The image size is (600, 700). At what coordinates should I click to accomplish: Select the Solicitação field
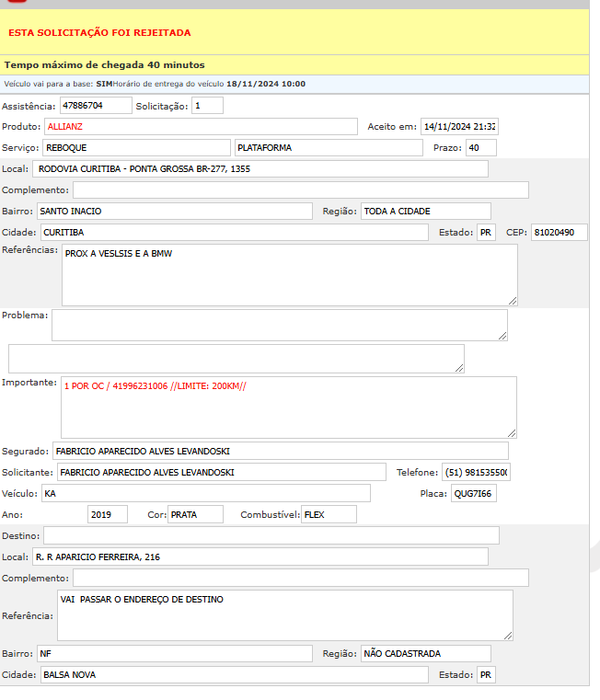click(207, 106)
